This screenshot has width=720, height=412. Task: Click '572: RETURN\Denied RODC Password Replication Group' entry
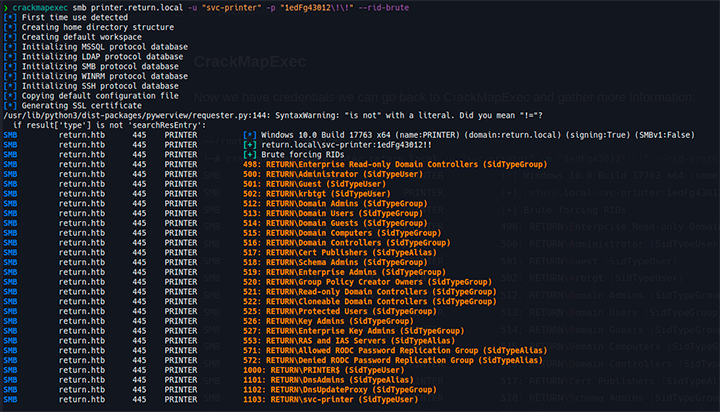coord(393,360)
